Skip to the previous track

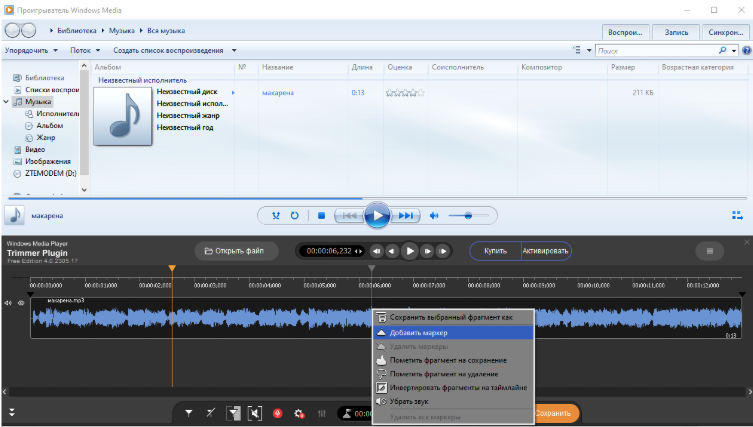[349, 216]
